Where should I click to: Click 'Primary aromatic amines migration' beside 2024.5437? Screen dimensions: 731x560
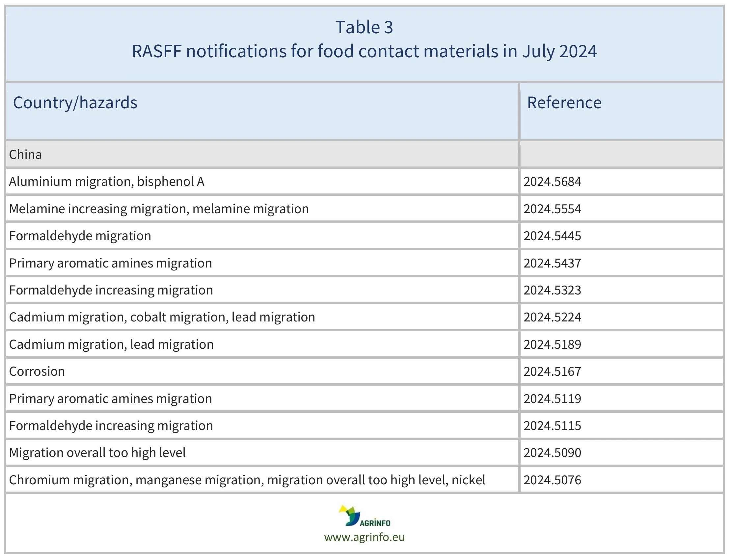click(x=262, y=263)
